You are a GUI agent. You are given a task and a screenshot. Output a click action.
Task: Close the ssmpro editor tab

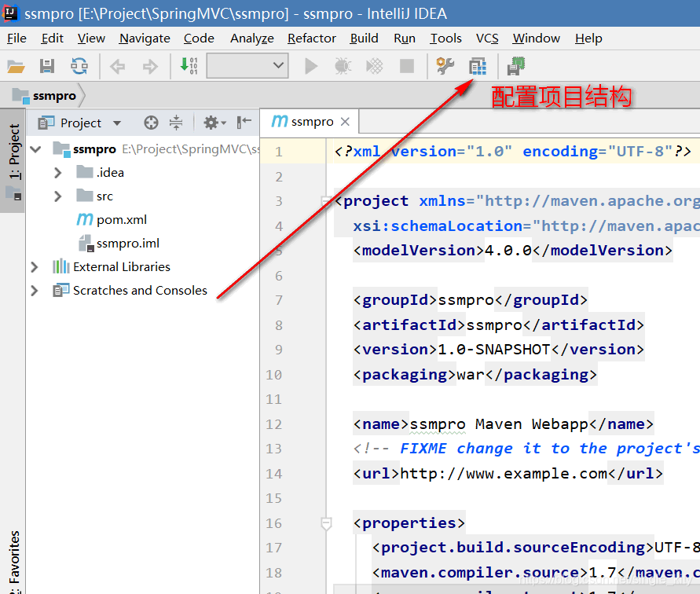[x=345, y=122]
